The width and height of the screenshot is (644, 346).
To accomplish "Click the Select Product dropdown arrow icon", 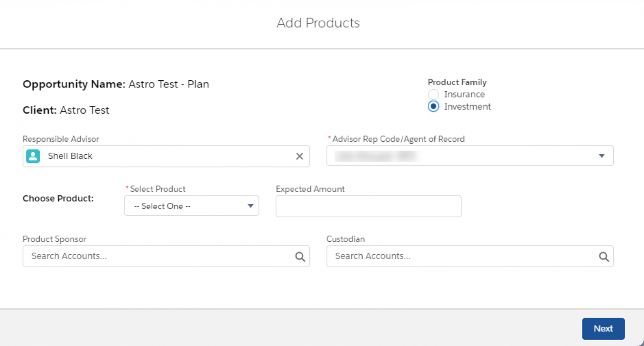I will click(250, 206).
